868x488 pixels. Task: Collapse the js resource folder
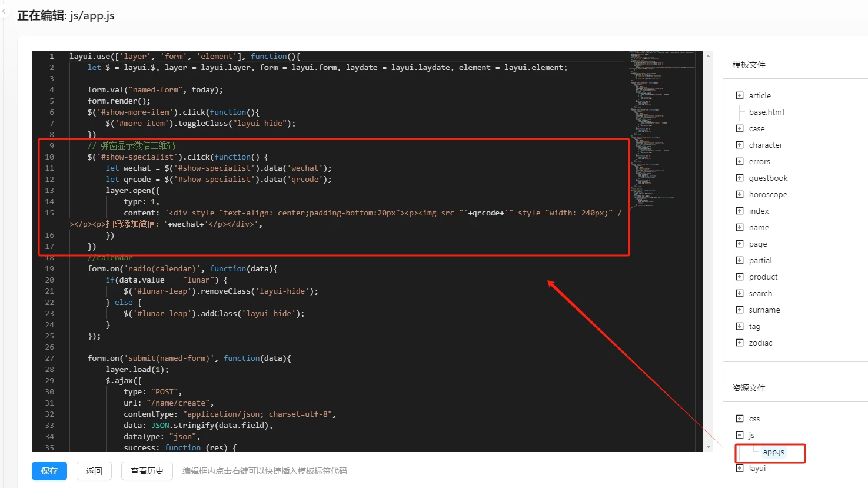739,435
